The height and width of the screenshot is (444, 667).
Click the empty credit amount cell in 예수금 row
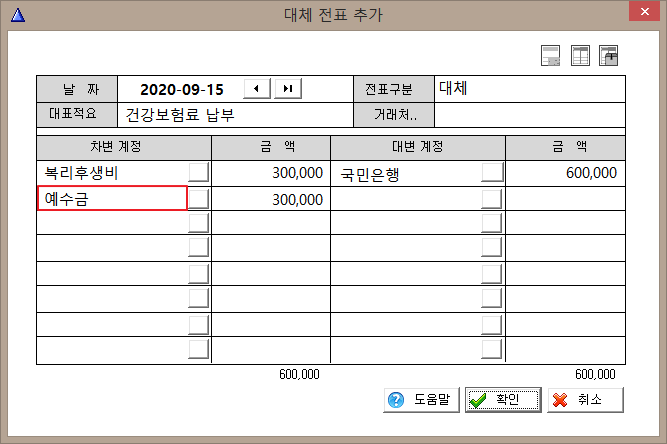click(x=565, y=199)
